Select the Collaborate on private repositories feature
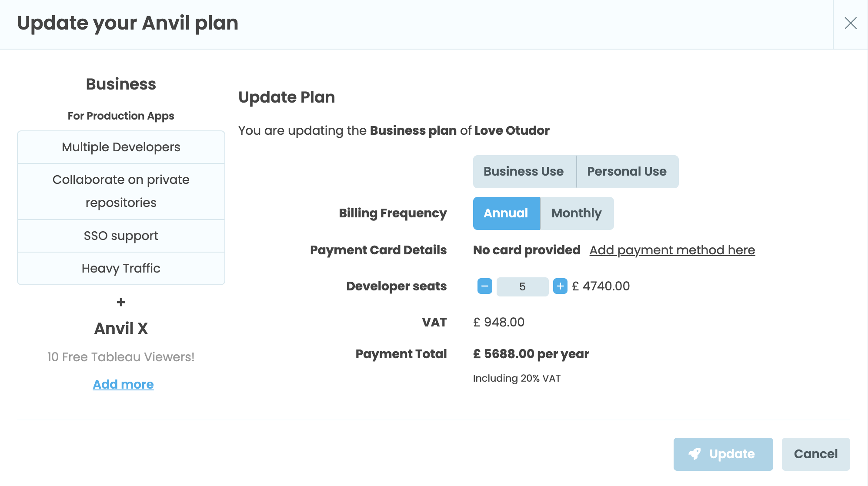The image size is (868, 486). [x=121, y=191]
